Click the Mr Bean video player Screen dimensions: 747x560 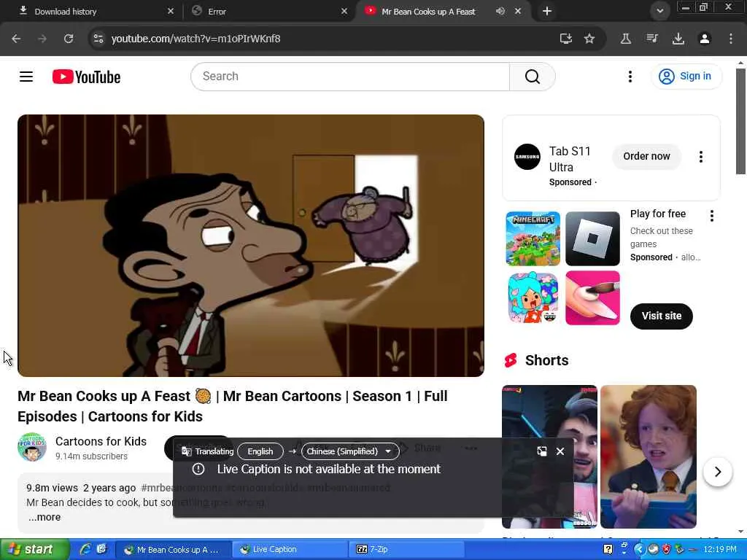[x=251, y=246]
